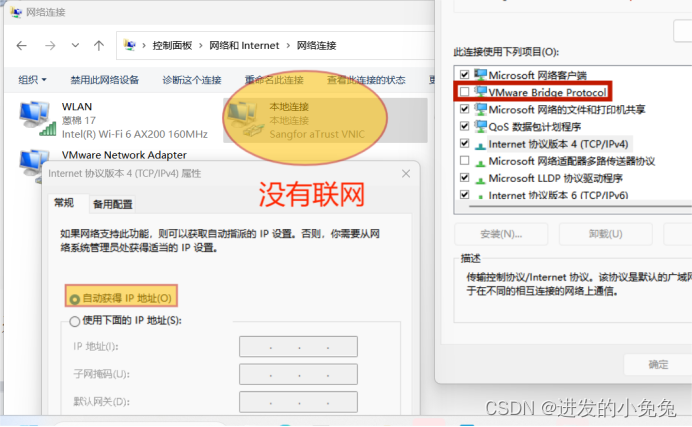Click the Microsoft 网络客户端 item icon

pos(480,75)
